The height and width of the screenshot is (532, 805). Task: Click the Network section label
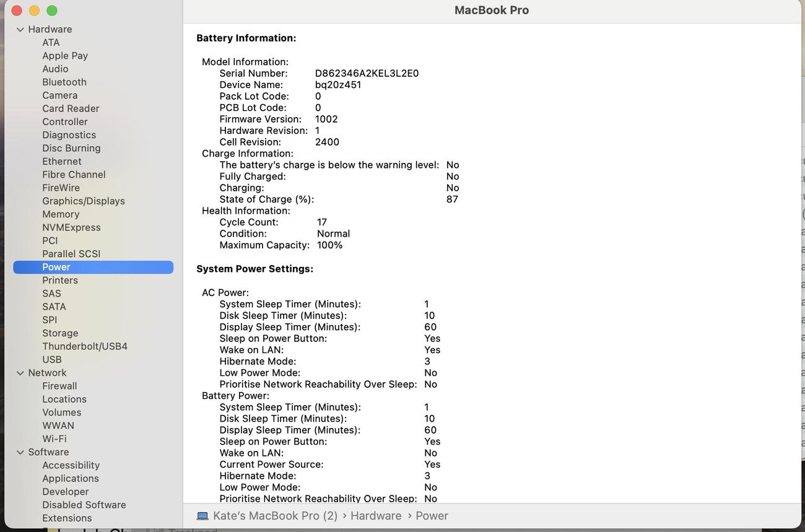(47, 373)
